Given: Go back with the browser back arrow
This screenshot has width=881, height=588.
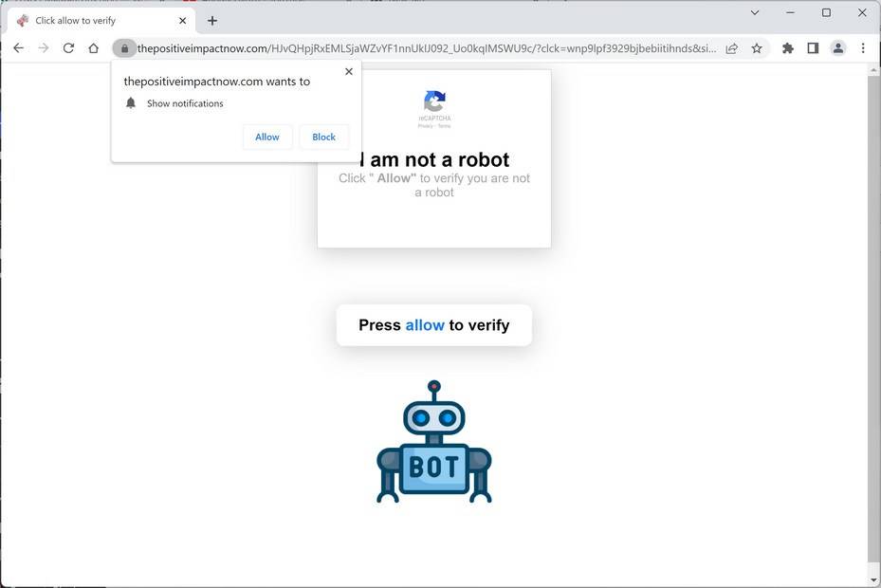Looking at the screenshot, I should (19, 48).
